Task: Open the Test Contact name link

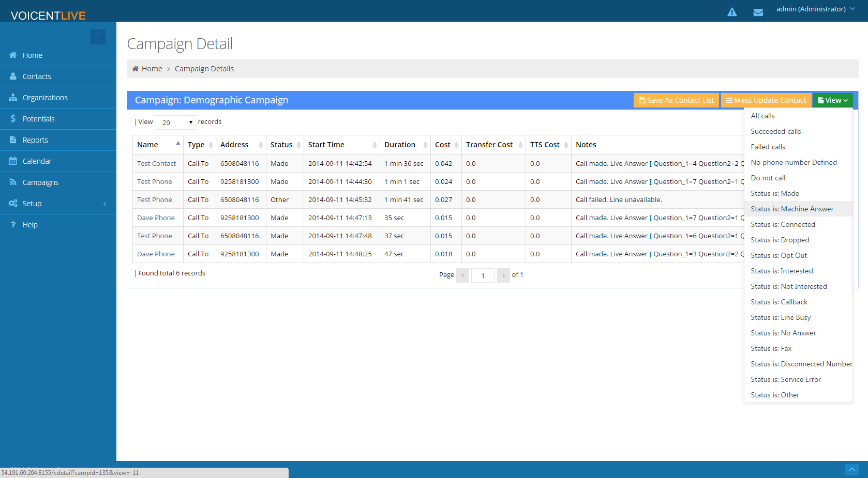Action: 156,163
